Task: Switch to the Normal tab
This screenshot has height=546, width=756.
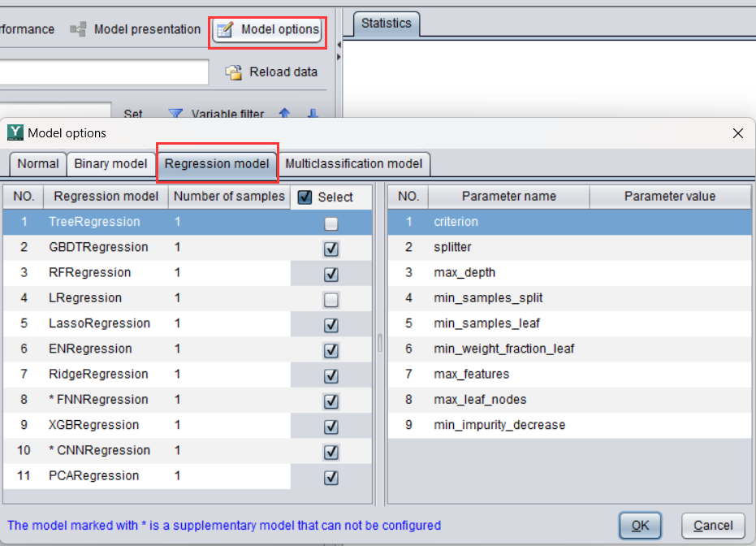Action: click(37, 163)
